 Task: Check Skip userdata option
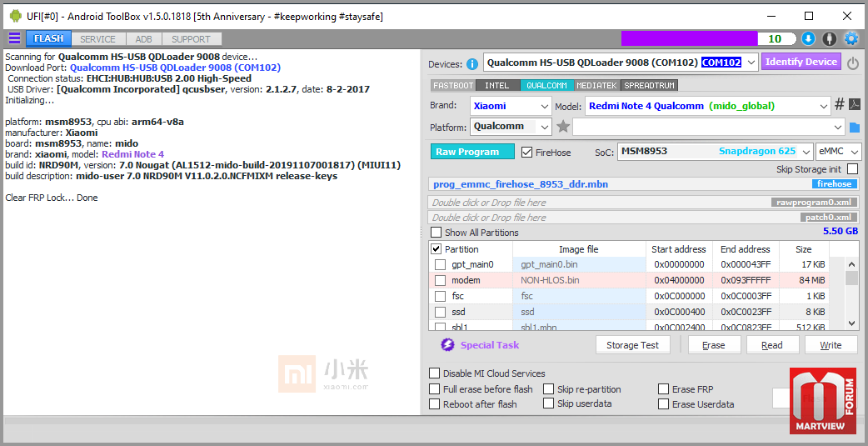pyautogui.click(x=549, y=403)
